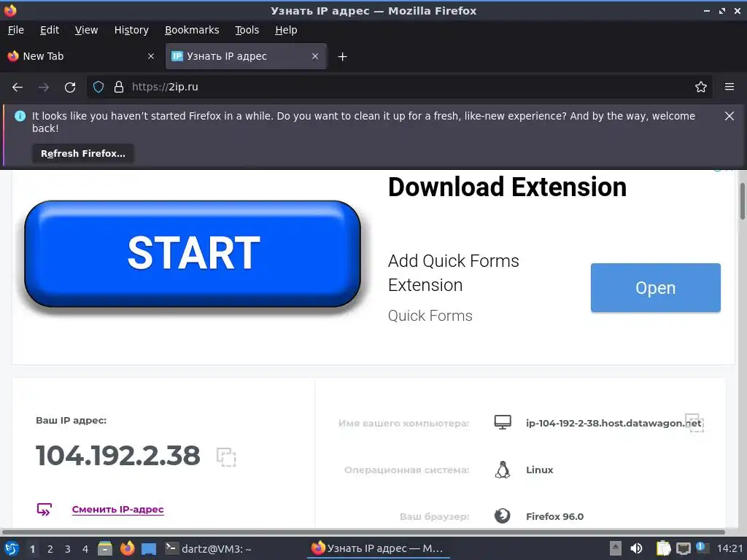Click the big blue START button

point(193,254)
